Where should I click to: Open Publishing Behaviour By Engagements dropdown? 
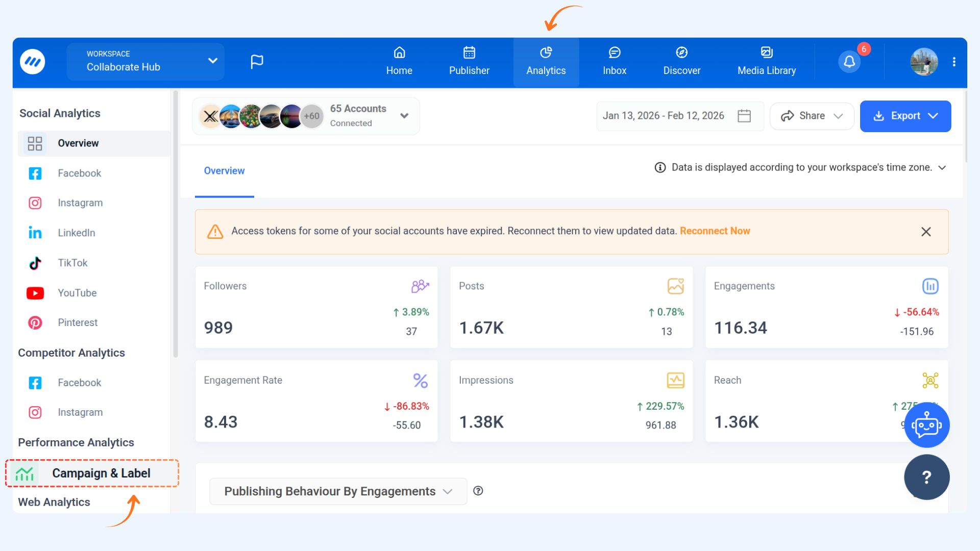tap(338, 491)
